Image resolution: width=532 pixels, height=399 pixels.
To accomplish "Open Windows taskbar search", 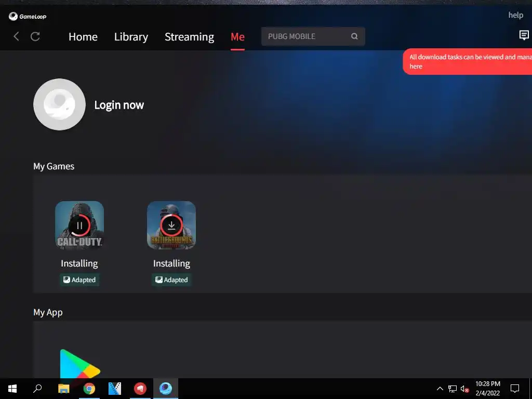I will click(x=37, y=389).
